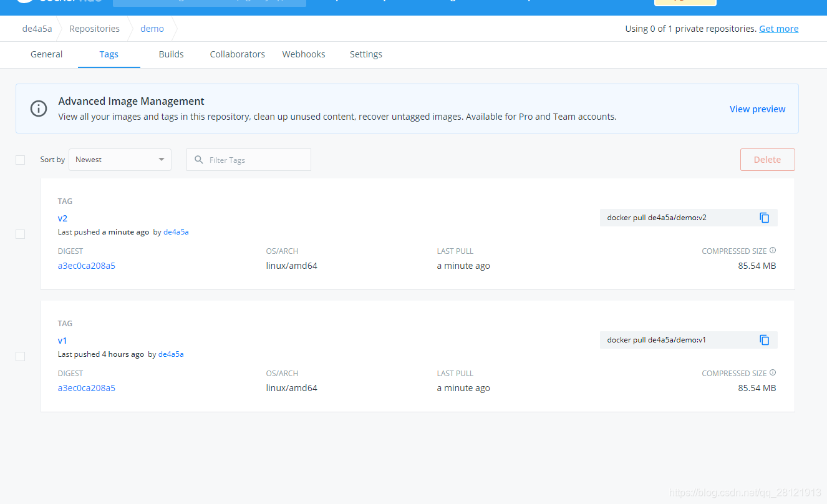
Task: Tick the select-all tags checkbox
Action: (x=20, y=160)
